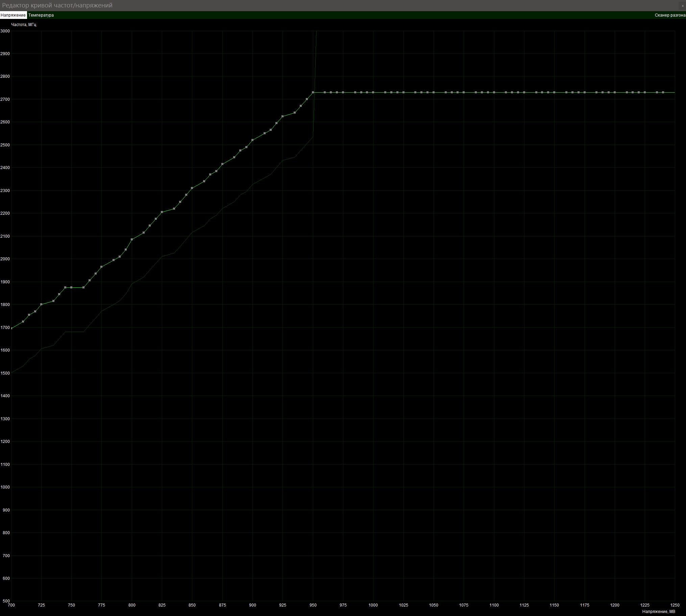Select the flat-line point at 1150 mV
The width and height of the screenshot is (686, 616).
point(554,92)
